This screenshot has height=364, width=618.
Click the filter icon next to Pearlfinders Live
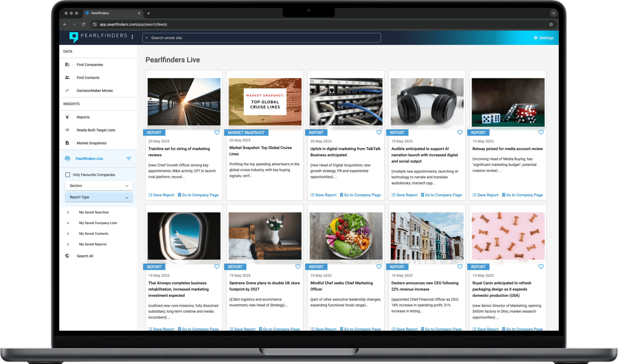tap(129, 159)
